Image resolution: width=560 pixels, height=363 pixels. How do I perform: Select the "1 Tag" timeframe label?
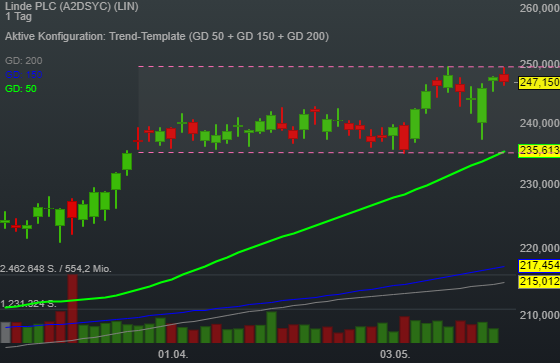[x=19, y=16]
